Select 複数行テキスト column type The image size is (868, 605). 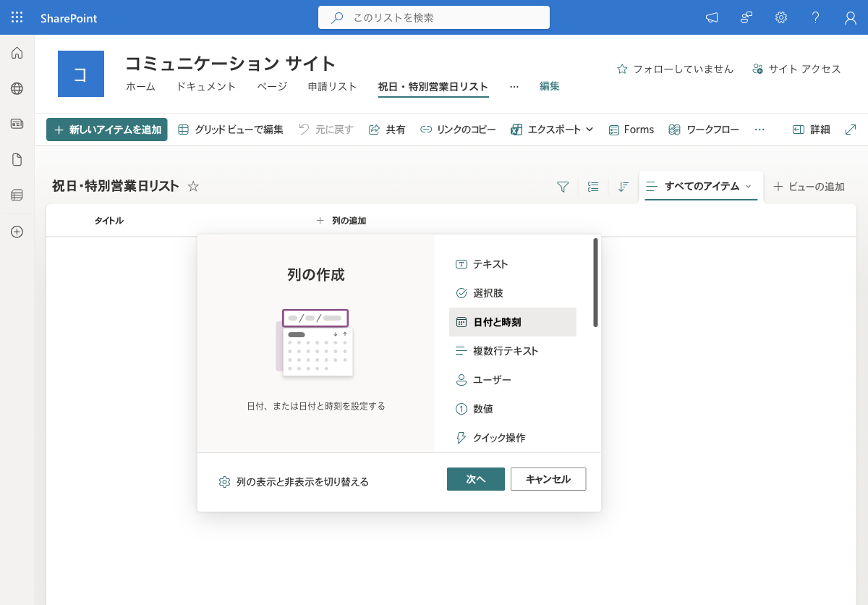tap(513, 351)
